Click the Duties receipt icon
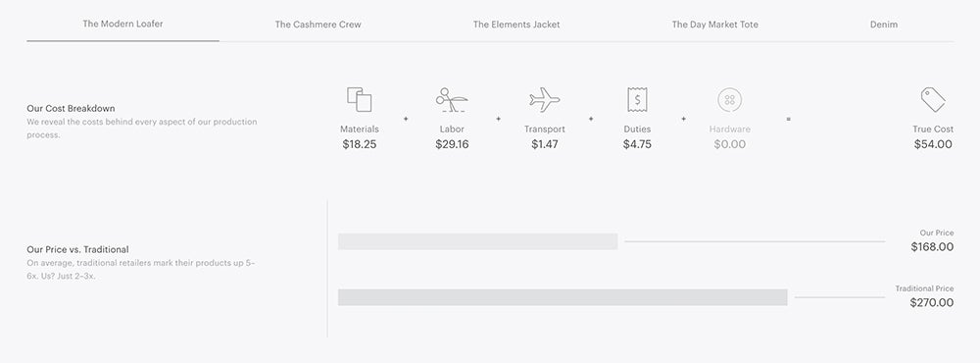The image size is (980, 363). pos(637,99)
